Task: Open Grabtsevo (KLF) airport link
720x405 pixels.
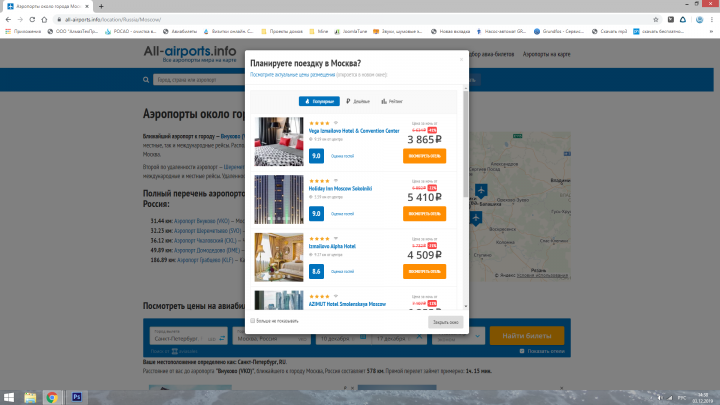Action: tap(205, 260)
